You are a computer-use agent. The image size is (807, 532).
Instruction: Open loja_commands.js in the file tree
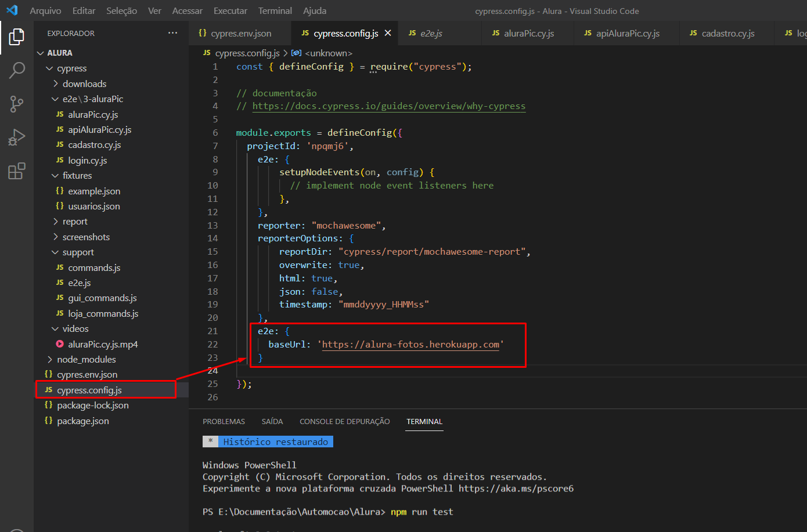point(103,313)
